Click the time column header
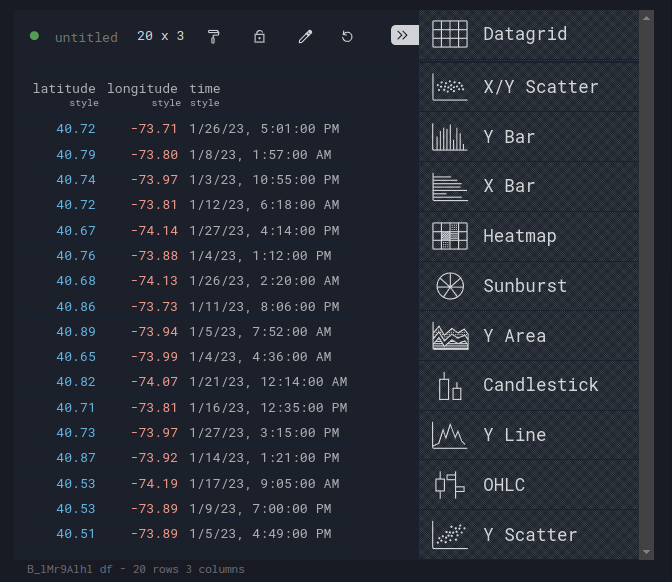 click(x=205, y=89)
